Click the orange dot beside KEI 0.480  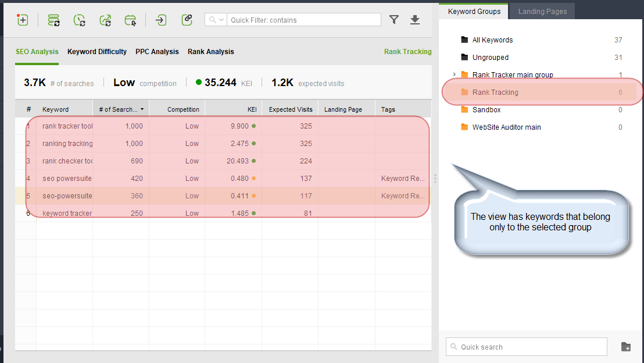254,179
